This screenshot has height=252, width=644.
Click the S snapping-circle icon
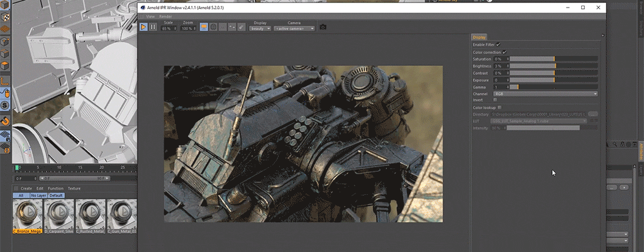tap(5, 106)
